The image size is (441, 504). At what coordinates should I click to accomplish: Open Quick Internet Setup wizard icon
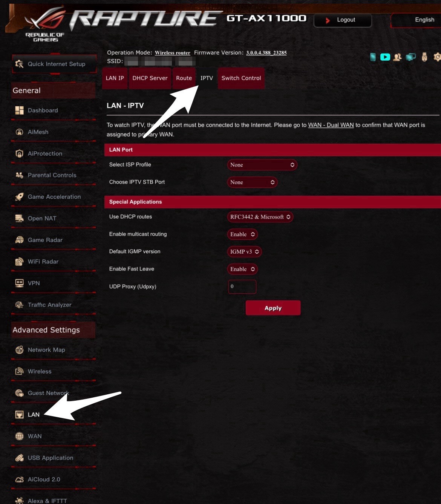pos(19,64)
